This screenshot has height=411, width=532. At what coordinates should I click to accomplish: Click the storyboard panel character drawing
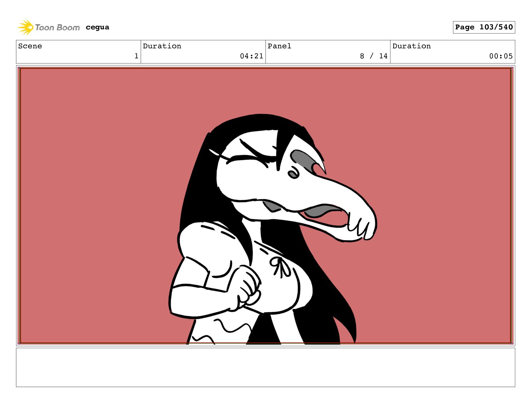tap(272, 229)
